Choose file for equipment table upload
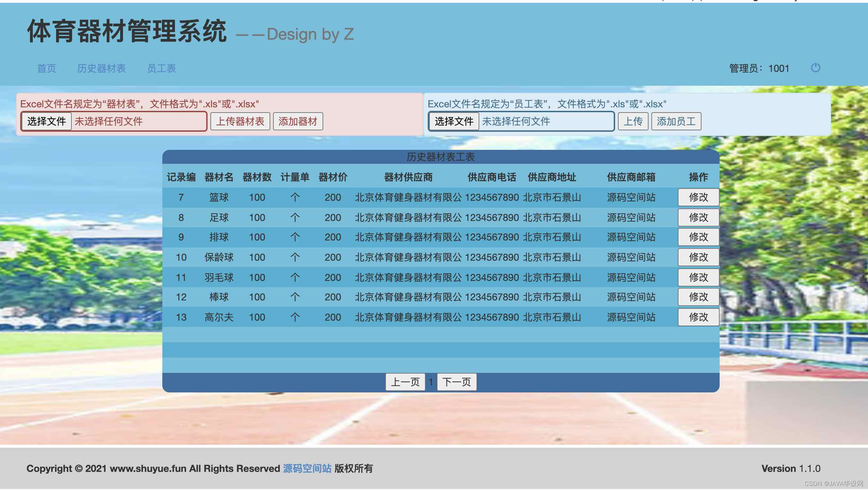This screenshot has width=868, height=490. [x=47, y=121]
